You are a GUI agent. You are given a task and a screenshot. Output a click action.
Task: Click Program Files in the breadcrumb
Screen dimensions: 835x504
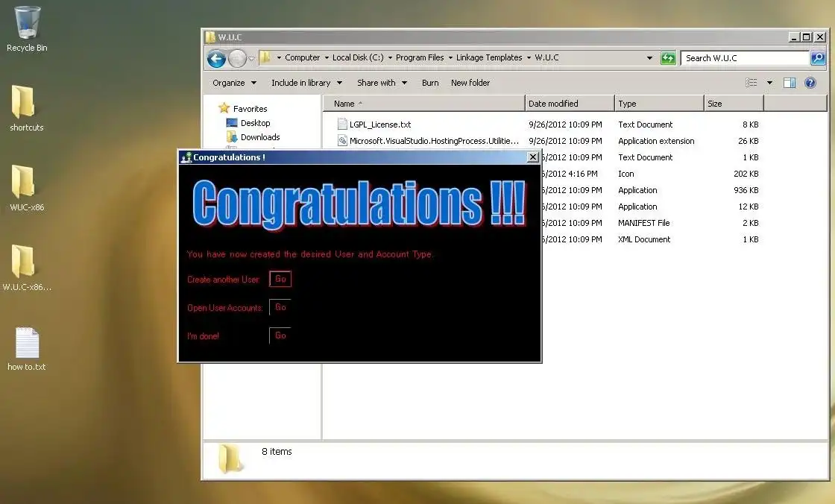click(420, 57)
